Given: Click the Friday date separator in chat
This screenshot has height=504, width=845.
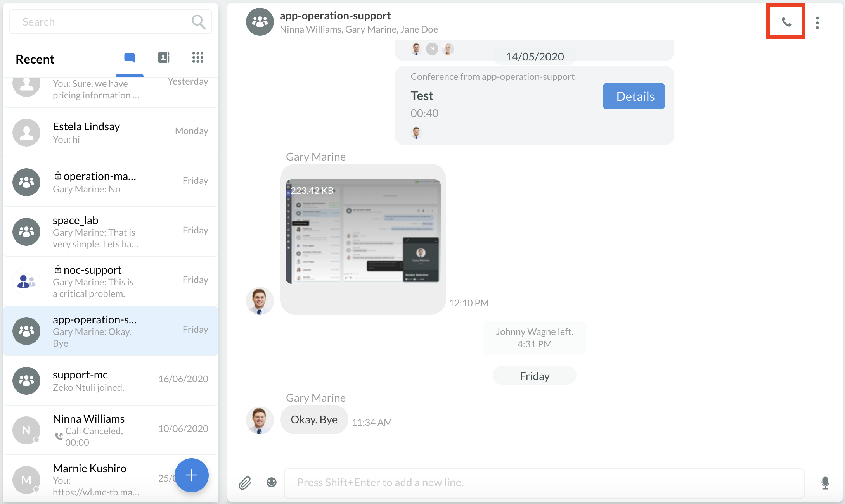Looking at the screenshot, I should [x=534, y=376].
